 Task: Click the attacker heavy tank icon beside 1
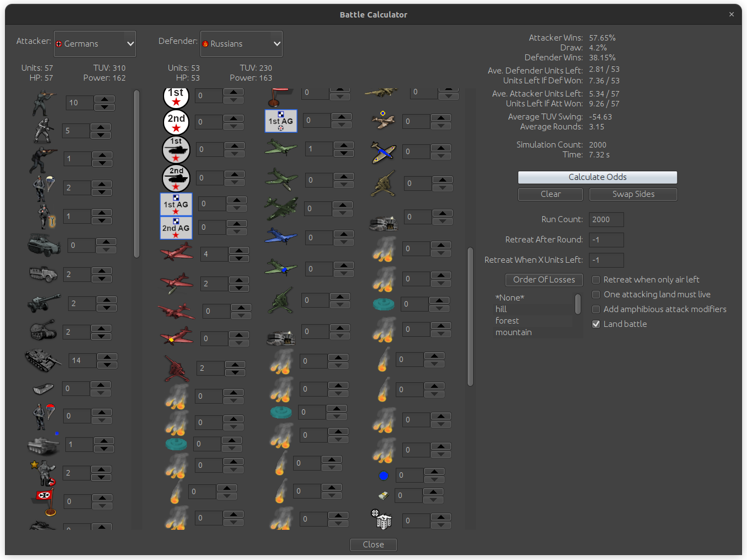coord(43,444)
